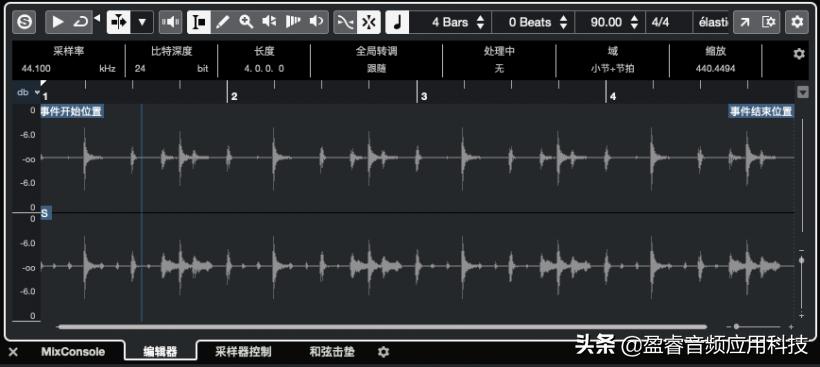Select the Zoom magnifier tool
The image size is (820, 367).
point(246,22)
